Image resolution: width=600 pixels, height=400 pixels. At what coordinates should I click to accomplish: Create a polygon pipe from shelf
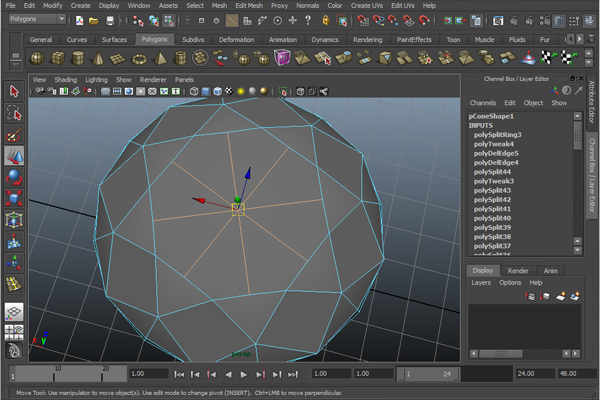coord(180,58)
